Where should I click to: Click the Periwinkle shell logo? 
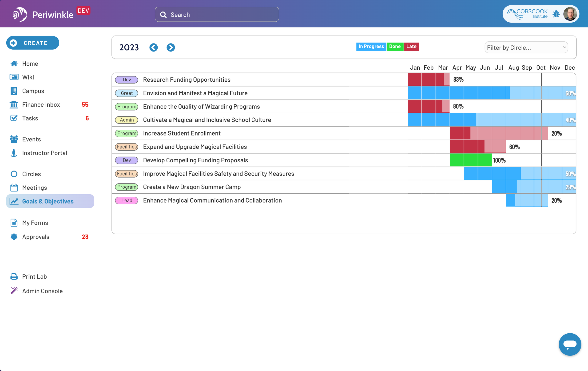pos(20,14)
